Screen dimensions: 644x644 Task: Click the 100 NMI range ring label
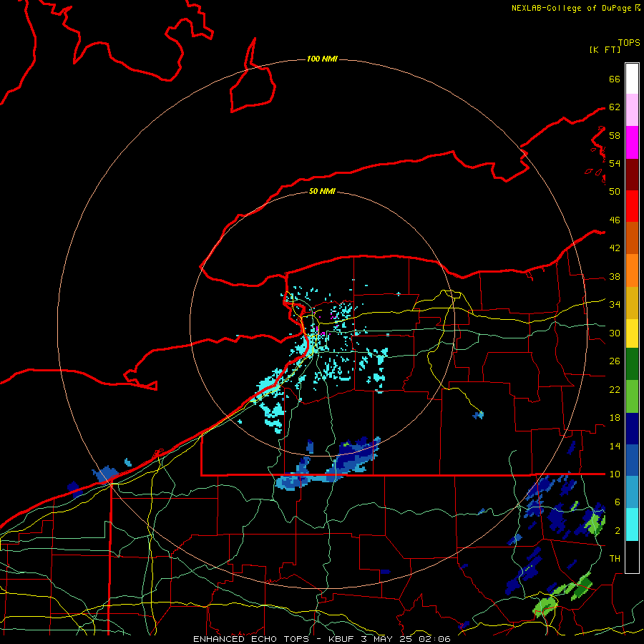(322, 59)
